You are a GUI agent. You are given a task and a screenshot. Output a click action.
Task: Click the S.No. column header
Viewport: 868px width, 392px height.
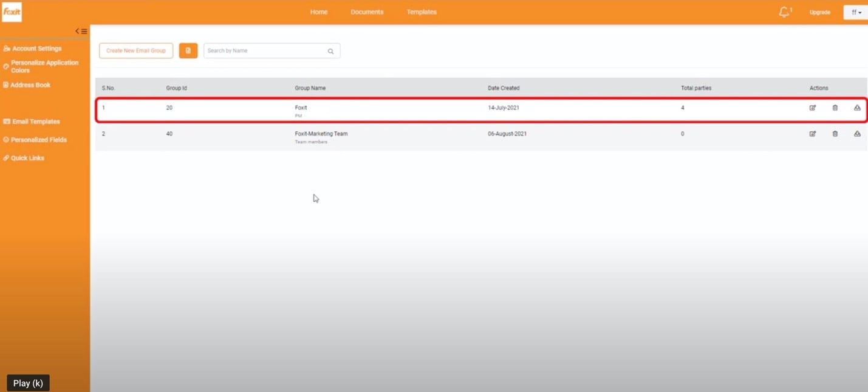pos(109,88)
